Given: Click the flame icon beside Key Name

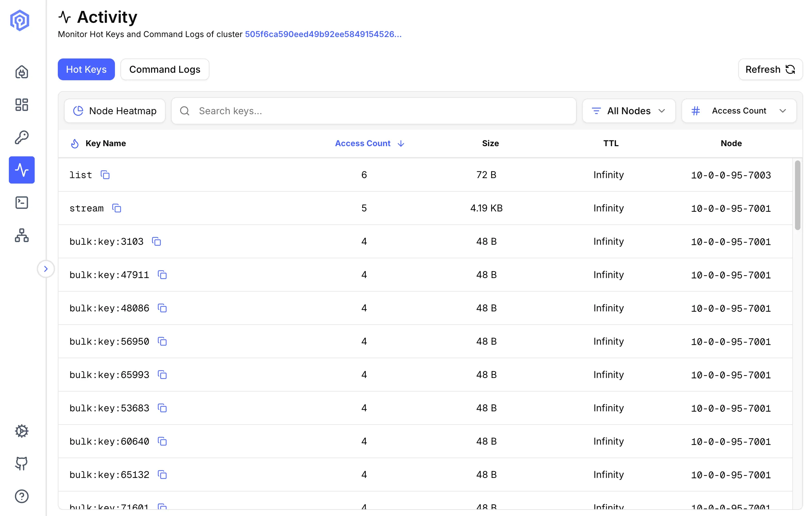Looking at the screenshot, I should coord(75,143).
